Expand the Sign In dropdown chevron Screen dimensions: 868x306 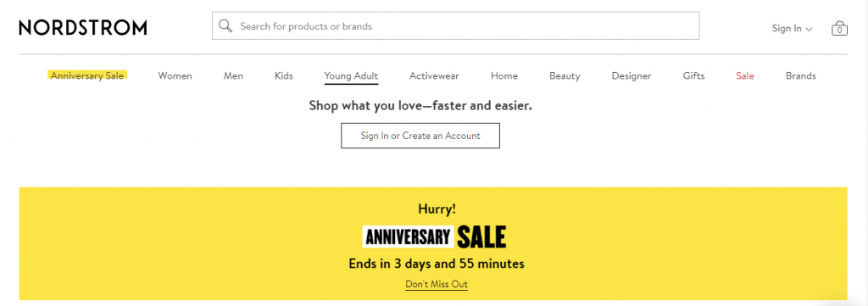(809, 29)
